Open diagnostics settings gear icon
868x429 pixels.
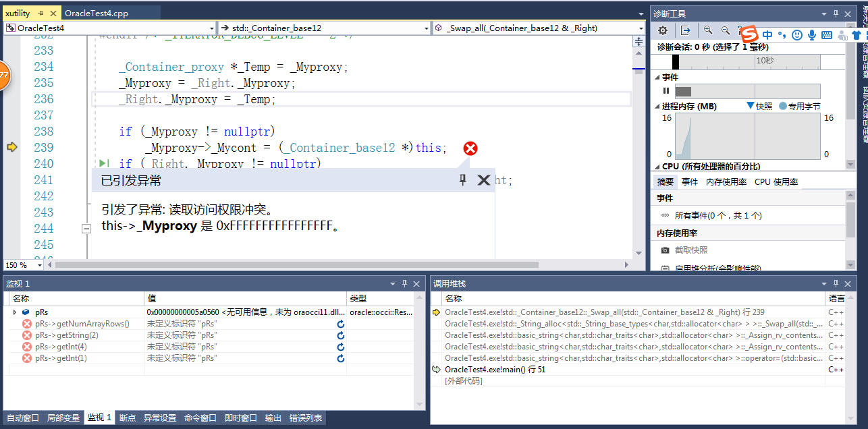tap(663, 30)
